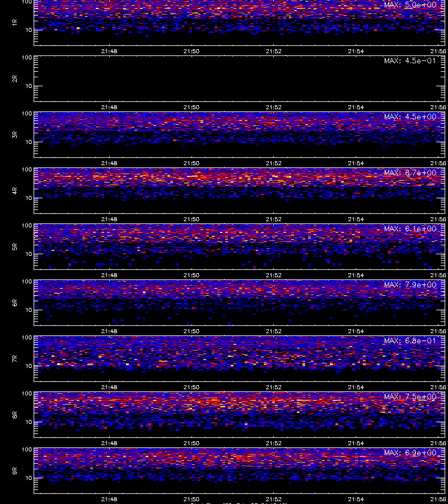This screenshot has height=504, width=448.
Task: Click the 21:48 tick label below the 7R panel
Action: click(109, 388)
